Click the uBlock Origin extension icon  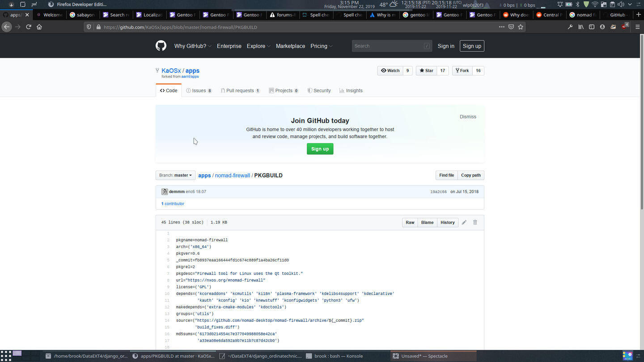click(x=625, y=26)
